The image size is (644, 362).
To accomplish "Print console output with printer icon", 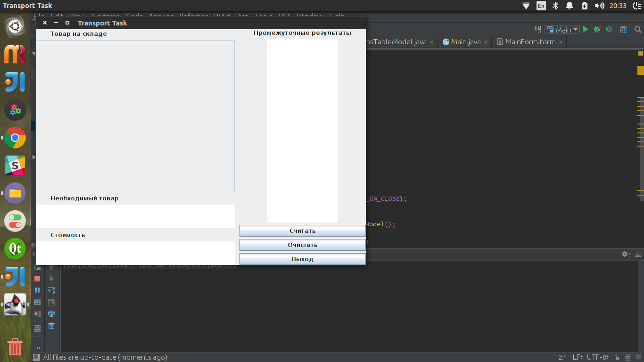I will (x=51, y=314).
